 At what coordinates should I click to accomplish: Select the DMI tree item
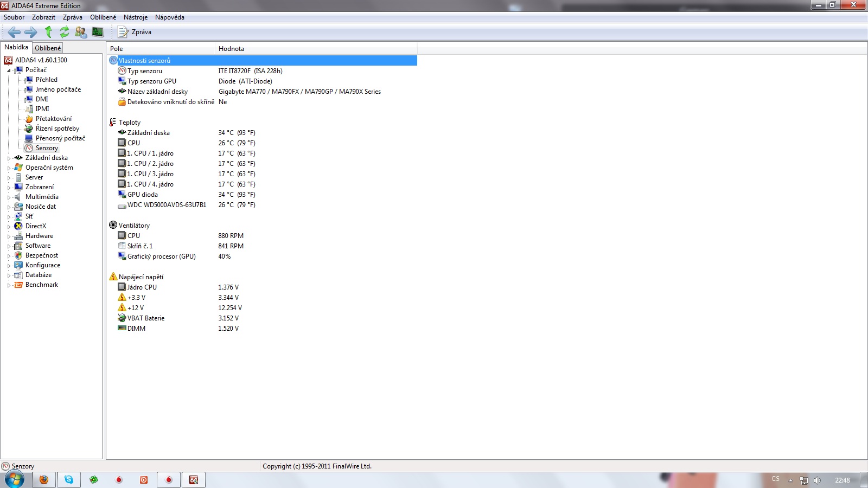(42, 99)
